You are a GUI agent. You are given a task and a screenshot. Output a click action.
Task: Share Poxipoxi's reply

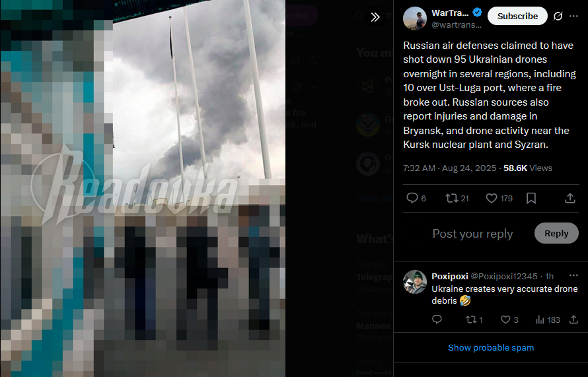(x=573, y=320)
